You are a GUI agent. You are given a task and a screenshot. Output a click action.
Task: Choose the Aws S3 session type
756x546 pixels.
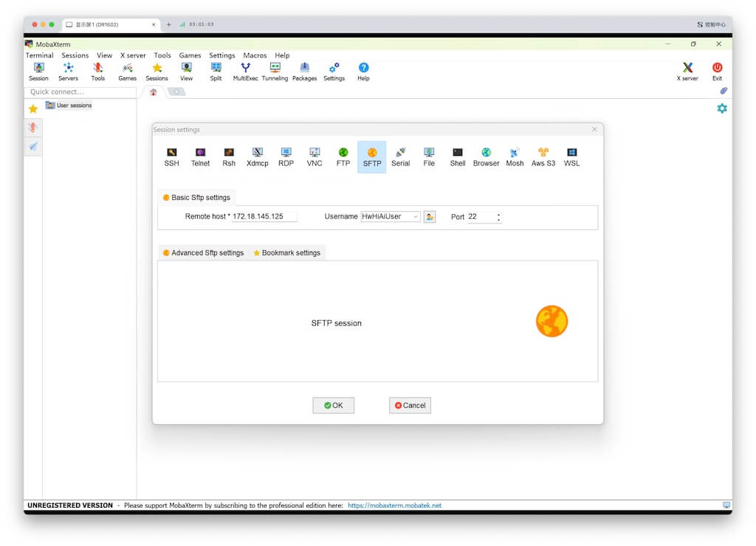[x=543, y=156]
